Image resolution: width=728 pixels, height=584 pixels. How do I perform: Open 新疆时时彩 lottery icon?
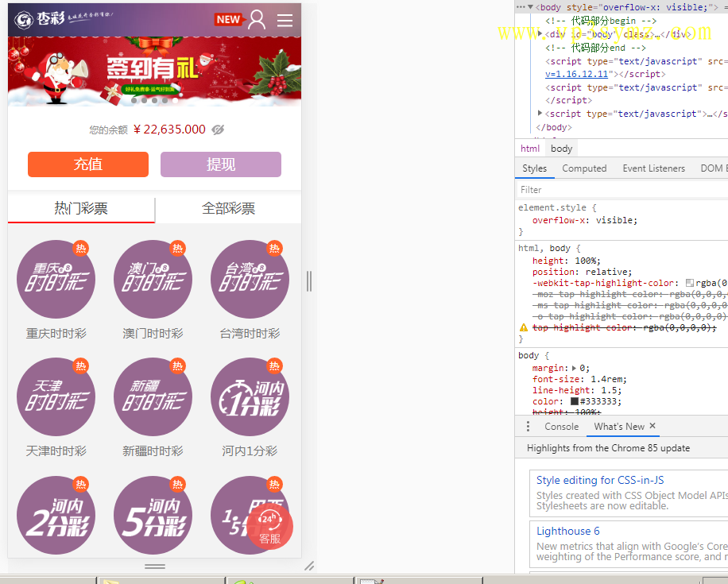[153, 396]
